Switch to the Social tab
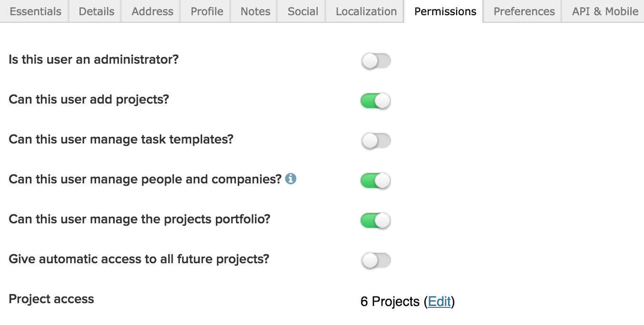Image resolution: width=644 pixels, height=325 pixels. 303,11
